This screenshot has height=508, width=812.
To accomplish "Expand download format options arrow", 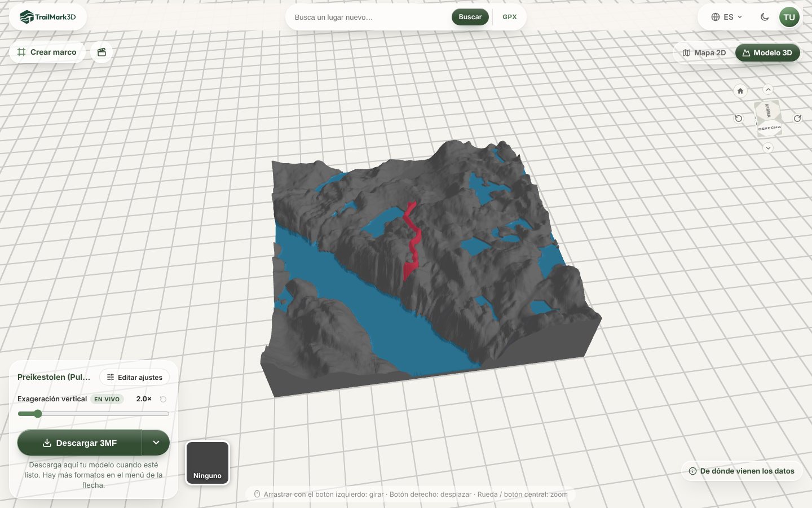I will point(156,443).
